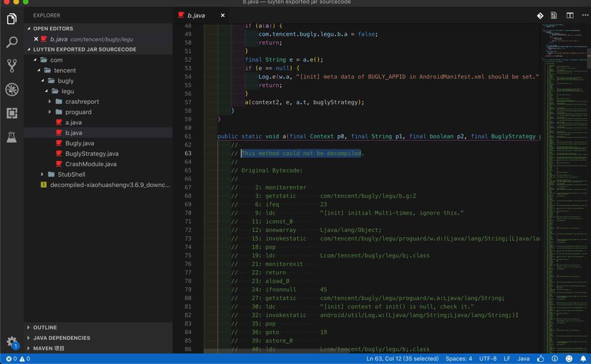Expand the StubShell folder
The height and width of the screenshot is (364, 591).
tap(71, 174)
